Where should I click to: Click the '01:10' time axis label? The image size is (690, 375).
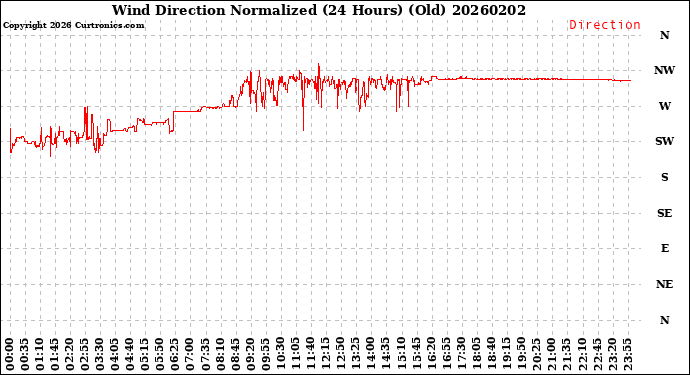40,355
